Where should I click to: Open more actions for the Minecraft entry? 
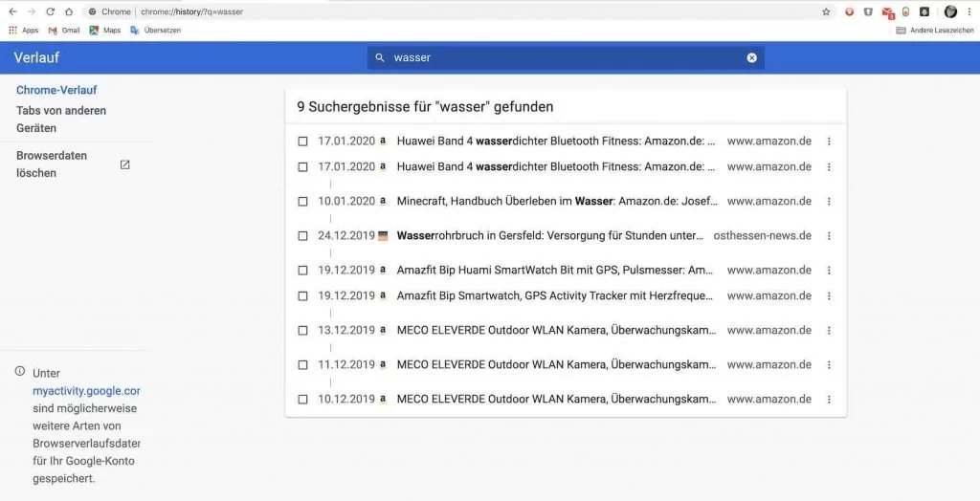pyautogui.click(x=829, y=201)
